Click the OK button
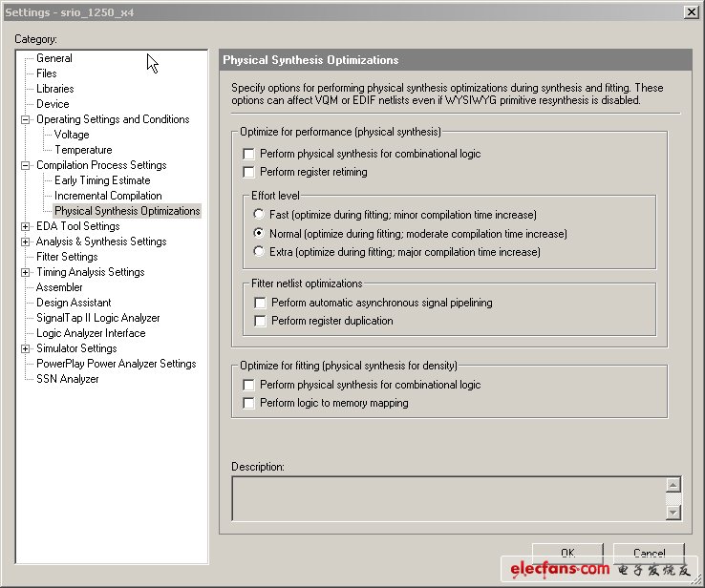 [x=567, y=554]
